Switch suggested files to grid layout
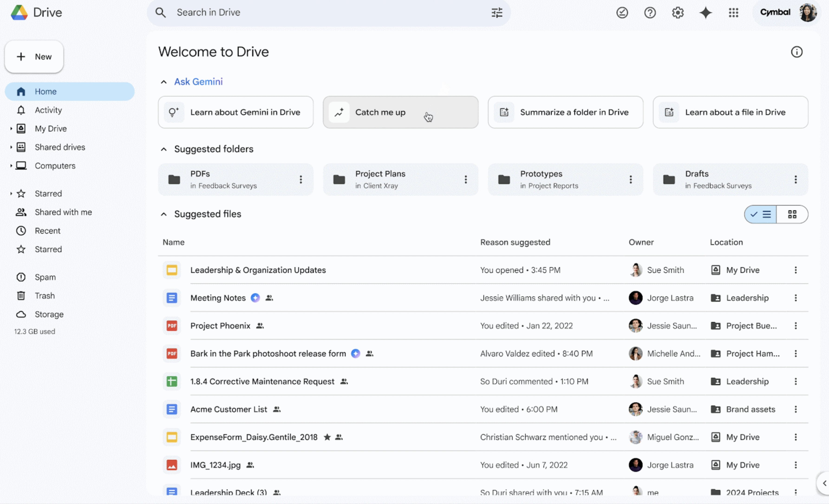 [792, 214]
